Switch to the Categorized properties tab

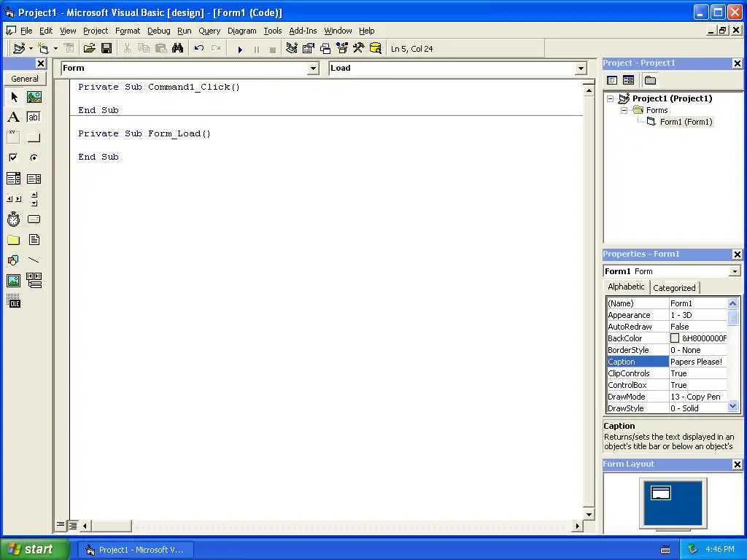coord(674,287)
